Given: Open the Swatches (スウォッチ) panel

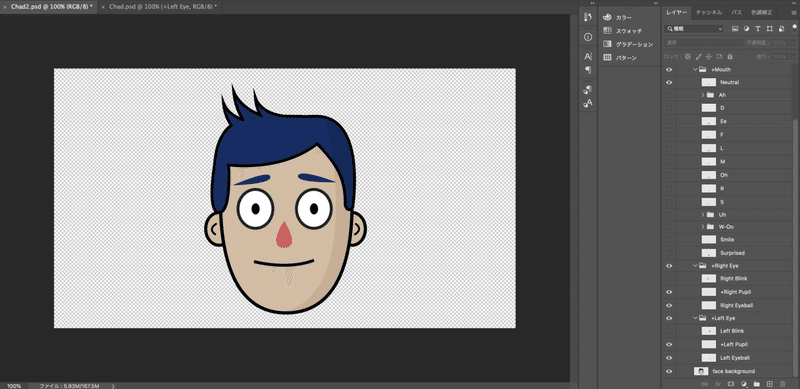Looking at the screenshot, I should (x=621, y=31).
